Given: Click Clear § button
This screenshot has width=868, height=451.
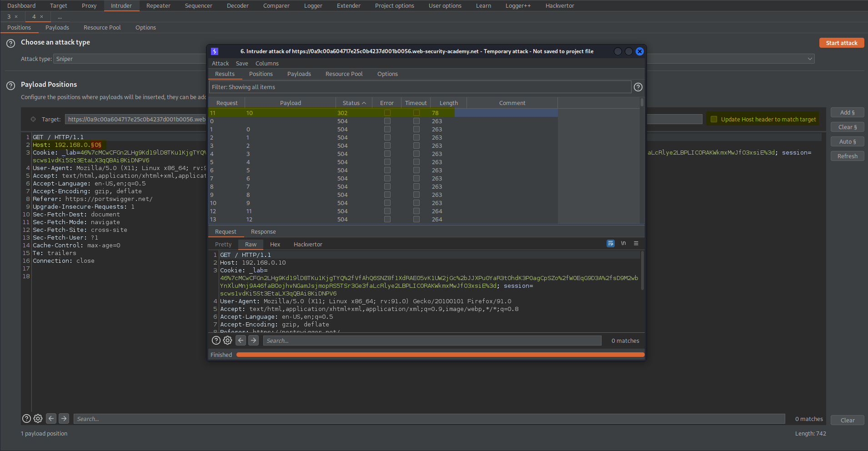Looking at the screenshot, I should tap(847, 127).
